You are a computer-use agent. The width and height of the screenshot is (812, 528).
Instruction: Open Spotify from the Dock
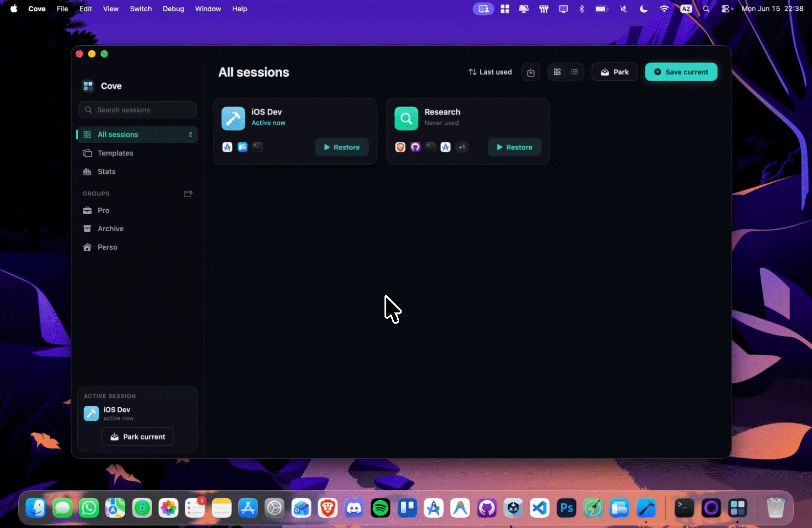click(380, 508)
